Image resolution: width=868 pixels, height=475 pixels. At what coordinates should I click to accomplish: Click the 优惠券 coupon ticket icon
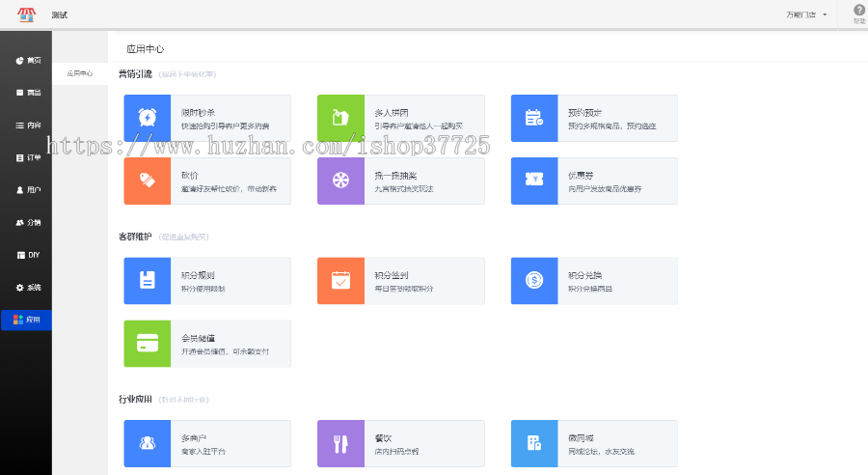(534, 182)
